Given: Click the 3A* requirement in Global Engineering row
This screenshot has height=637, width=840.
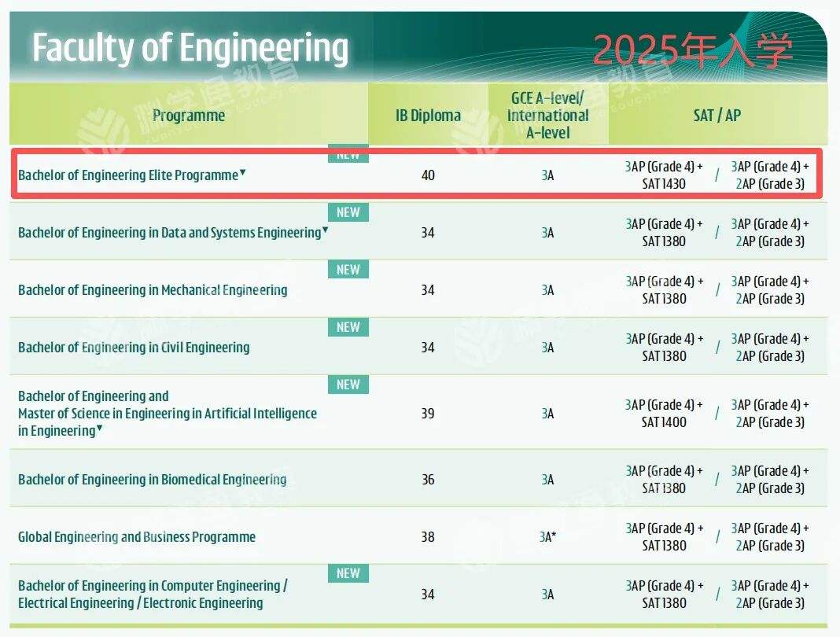Looking at the screenshot, I should (548, 537).
